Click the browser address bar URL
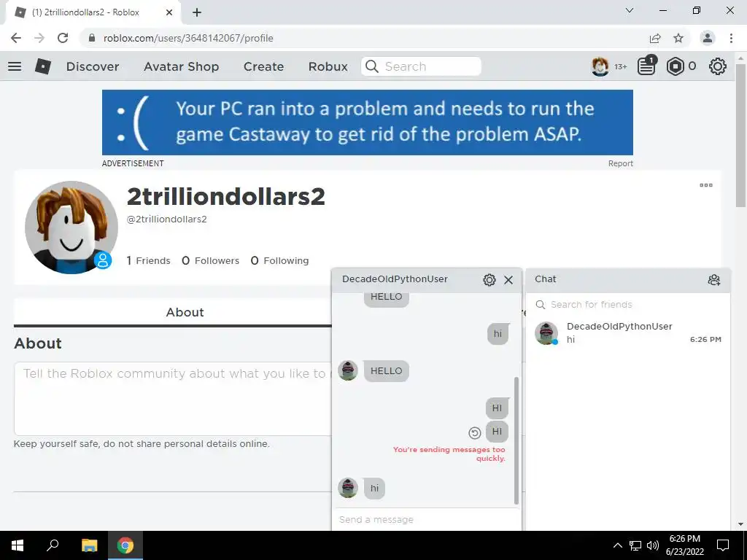747x560 pixels. tap(188, 38)
